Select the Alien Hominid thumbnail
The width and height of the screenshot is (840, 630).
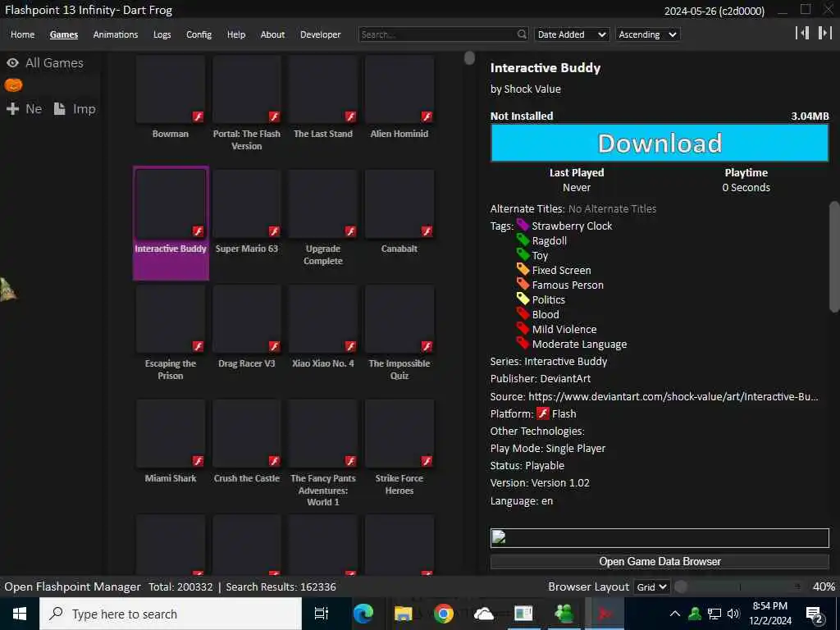(399, 89)
